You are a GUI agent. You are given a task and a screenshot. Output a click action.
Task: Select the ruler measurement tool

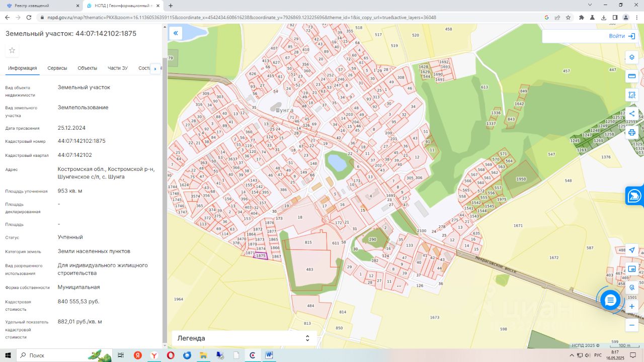[632, 76]
